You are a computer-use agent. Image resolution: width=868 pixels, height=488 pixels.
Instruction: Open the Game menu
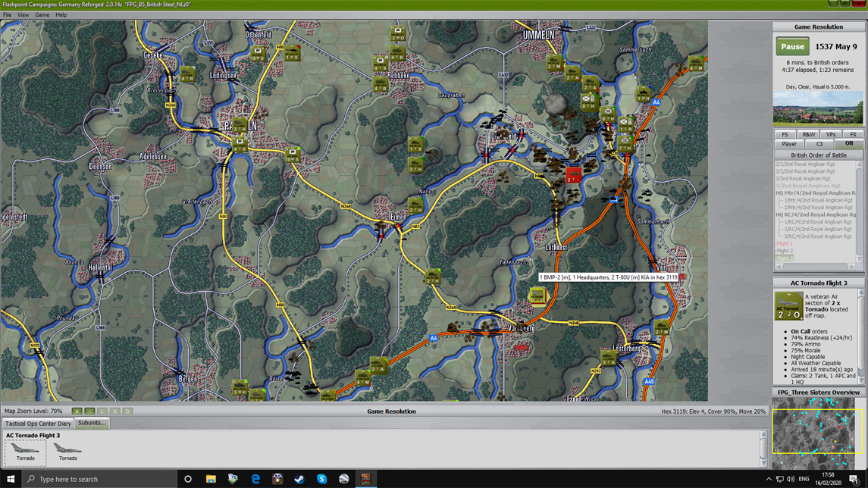42,15
